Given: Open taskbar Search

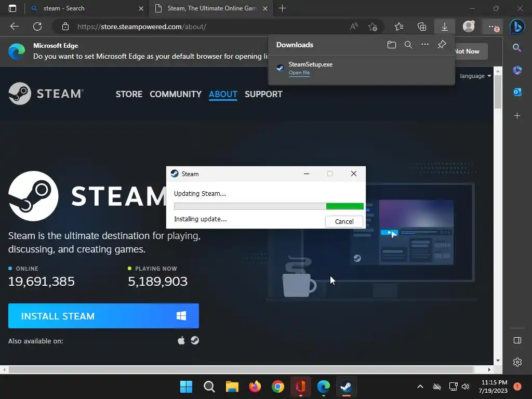Looking at the screenshot, I should tap(209, 387).
